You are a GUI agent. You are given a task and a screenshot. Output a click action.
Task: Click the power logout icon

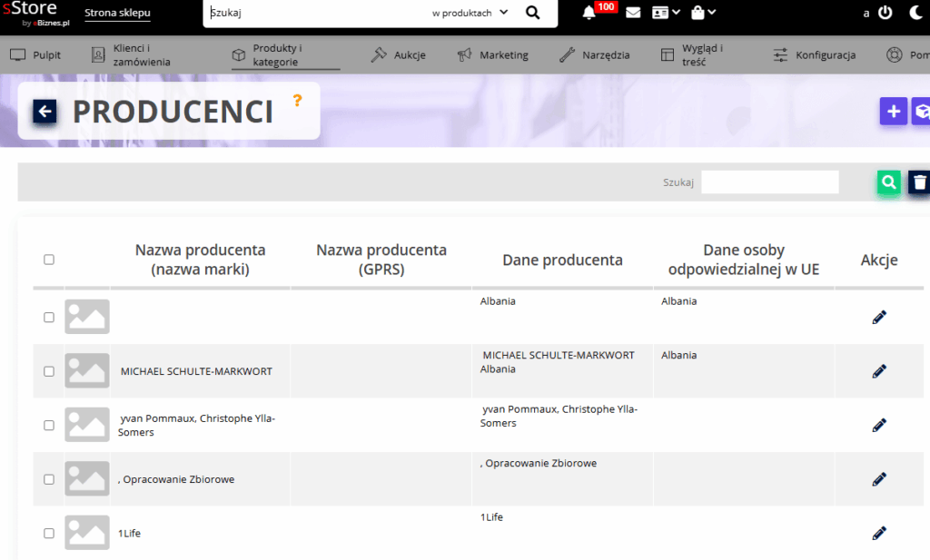[885, 13]
